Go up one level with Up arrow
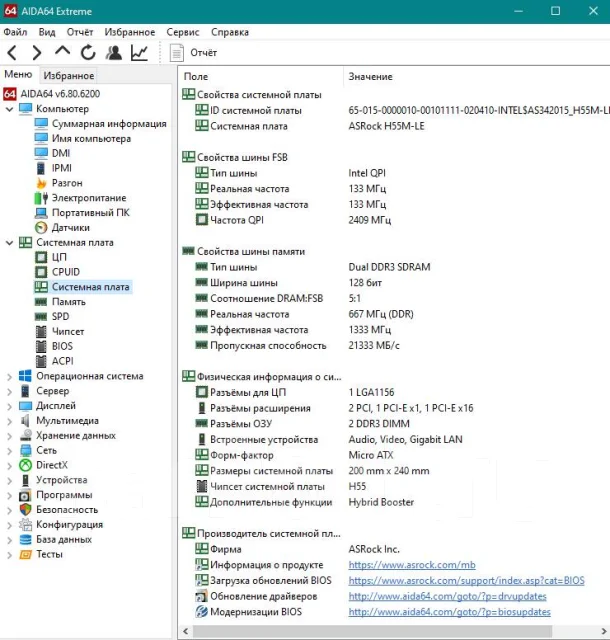The height and width of the screenshot is (640, 610). (x=62, y=51)
